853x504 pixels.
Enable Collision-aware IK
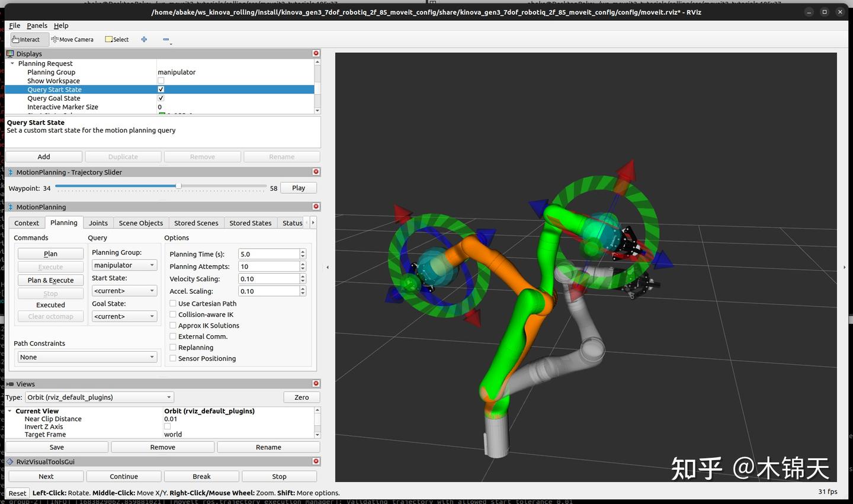tap(173, 314)
